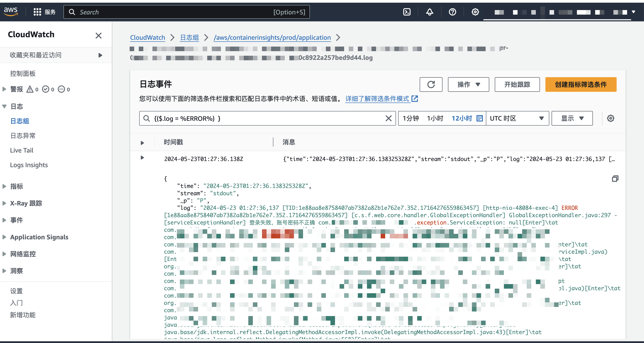
Task: Open /aws/containerinsights/prod/application breadcrumb
Action: tap(272, 37)
